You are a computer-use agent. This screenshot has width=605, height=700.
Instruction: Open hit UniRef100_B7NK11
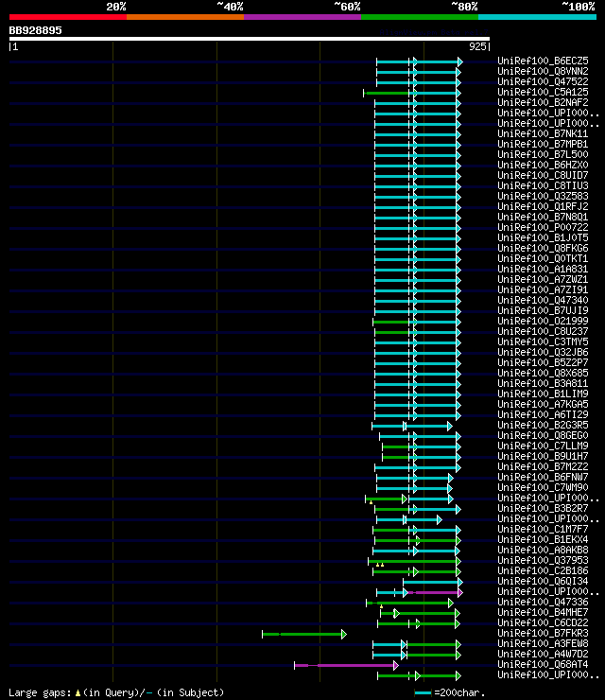(543, 133)
